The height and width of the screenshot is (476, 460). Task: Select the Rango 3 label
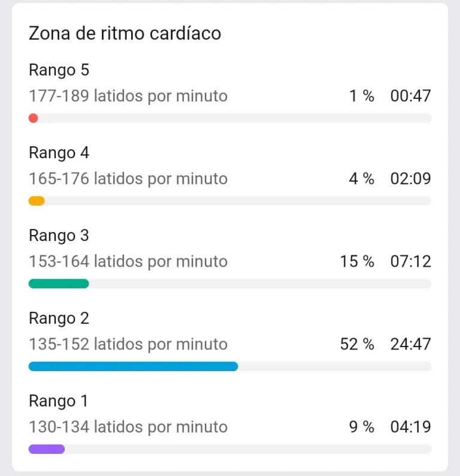tap(59, 236)
